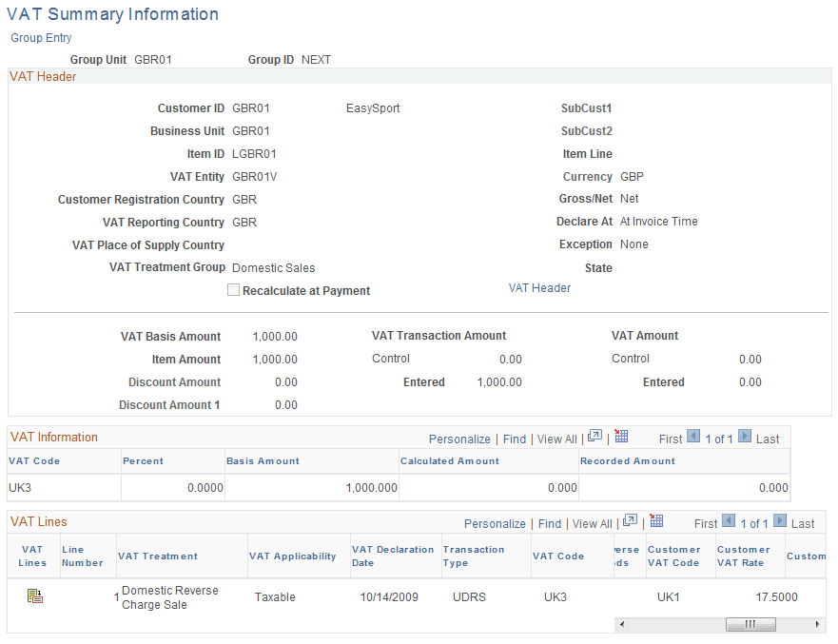Click the right arrow of the VAT Lines scrollbar
This screenshot has width=838, height=644.
820,624
